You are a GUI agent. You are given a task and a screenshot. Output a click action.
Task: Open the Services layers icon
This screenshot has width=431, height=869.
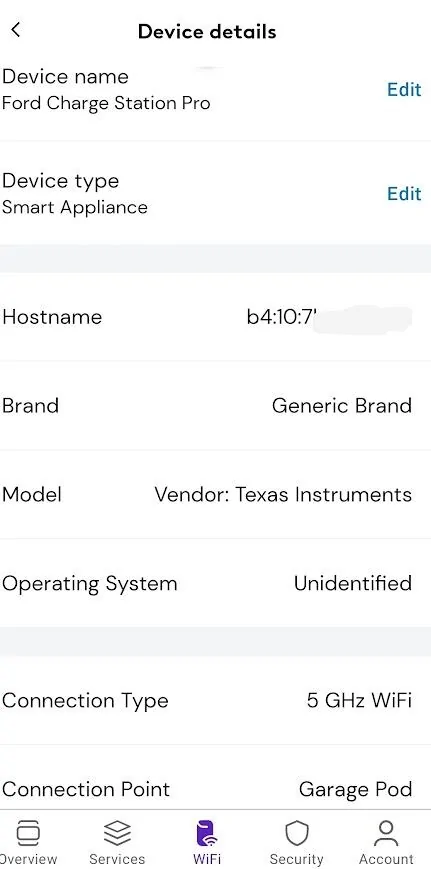(x=117, y=833)
